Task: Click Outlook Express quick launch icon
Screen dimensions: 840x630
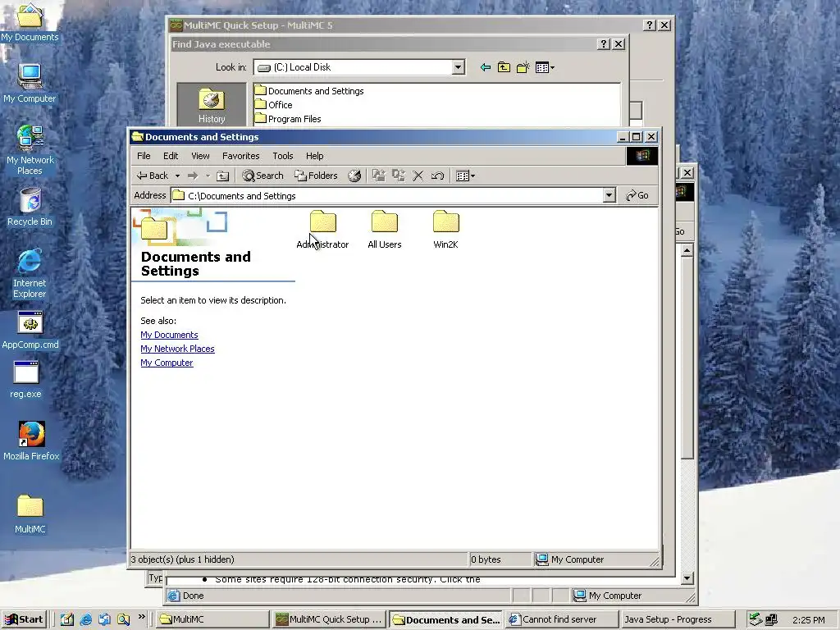Action: tap(104, 620)
